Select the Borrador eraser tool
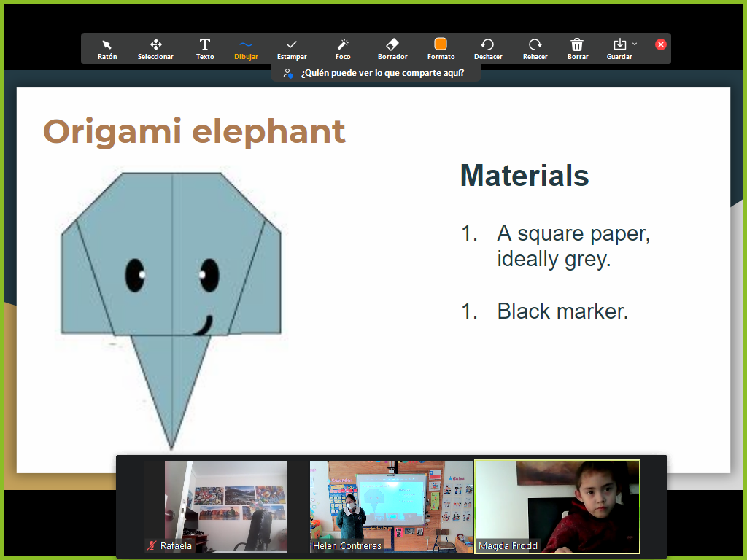The width and height of the screenshot is (747, 560). 392,49
